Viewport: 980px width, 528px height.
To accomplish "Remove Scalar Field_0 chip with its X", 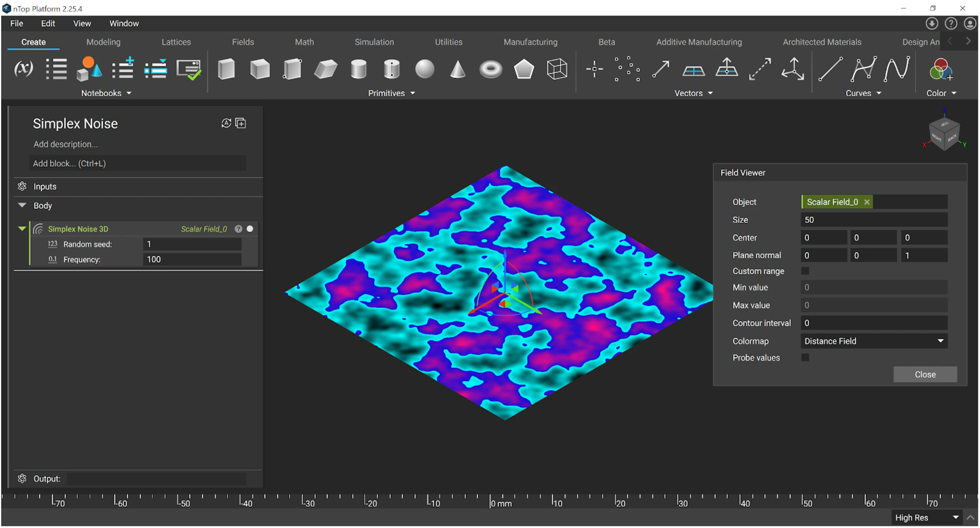I will coord(867,202).
